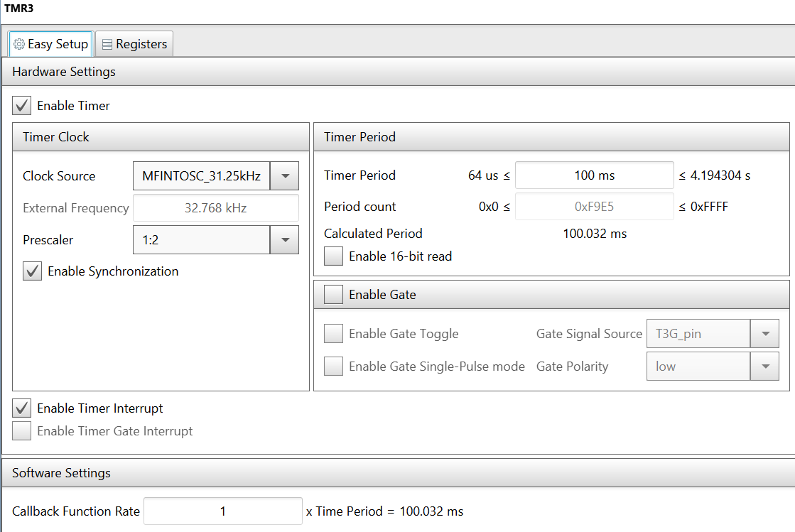Open the Registers tab

[x=134, y=44]
